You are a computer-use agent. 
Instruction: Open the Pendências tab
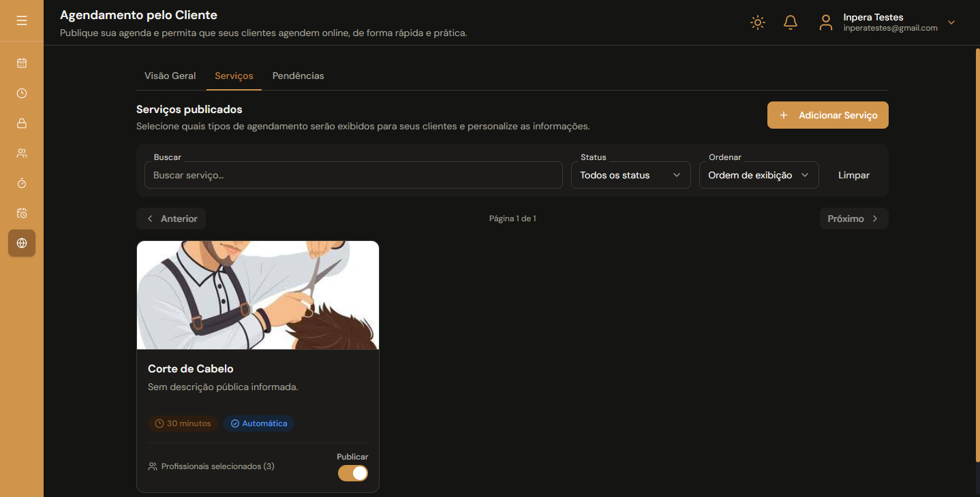298,76
